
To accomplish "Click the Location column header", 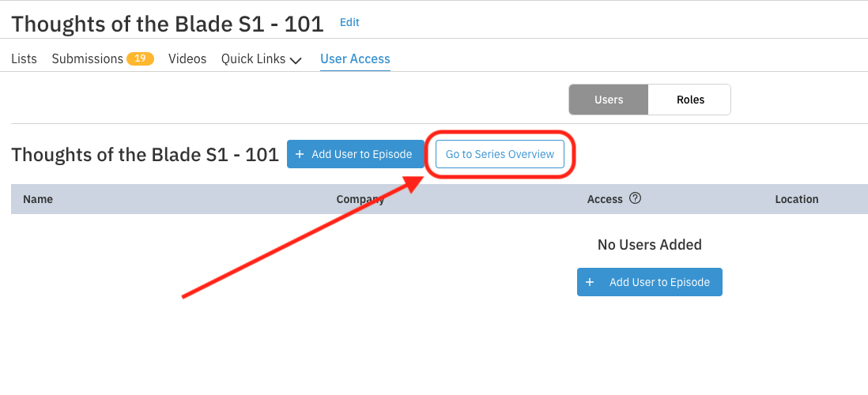I will 796,199.
